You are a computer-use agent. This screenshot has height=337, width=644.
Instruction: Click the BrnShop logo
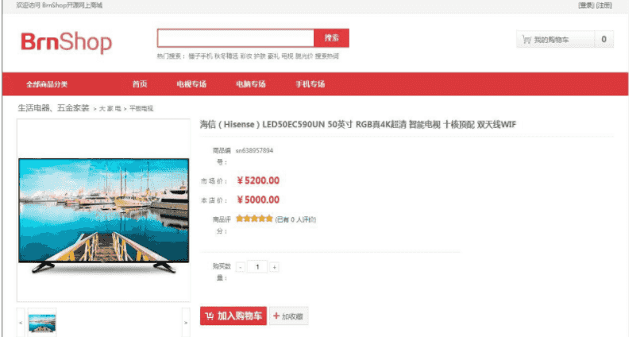point(66,42)
